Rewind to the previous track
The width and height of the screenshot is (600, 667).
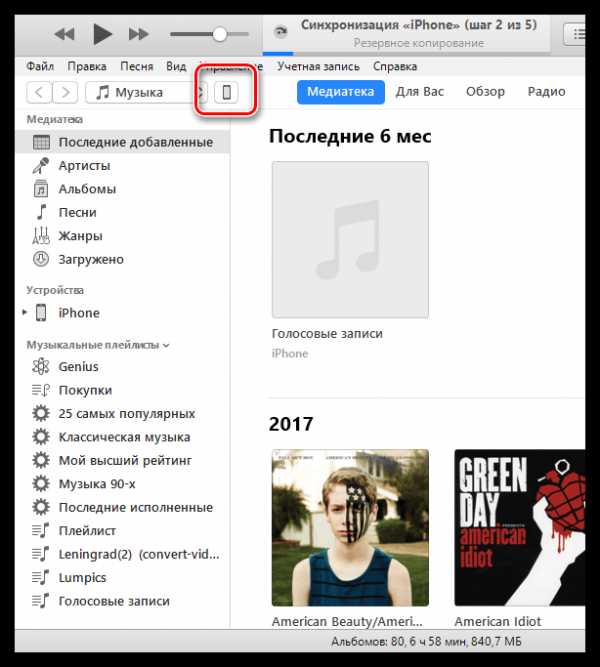[x=65, y=34]
